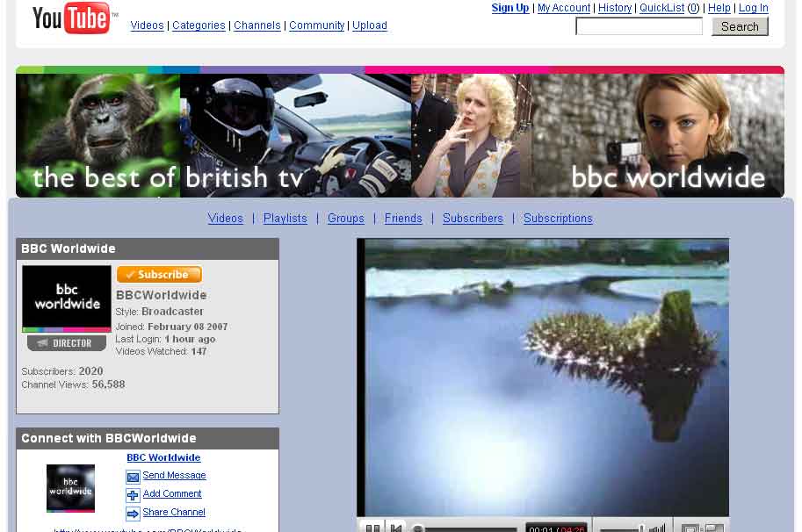Image resolution: width=802 pixels, height=532 pixels.
Task: Click the Send Message envelope icon
Action: coord(133,477)
